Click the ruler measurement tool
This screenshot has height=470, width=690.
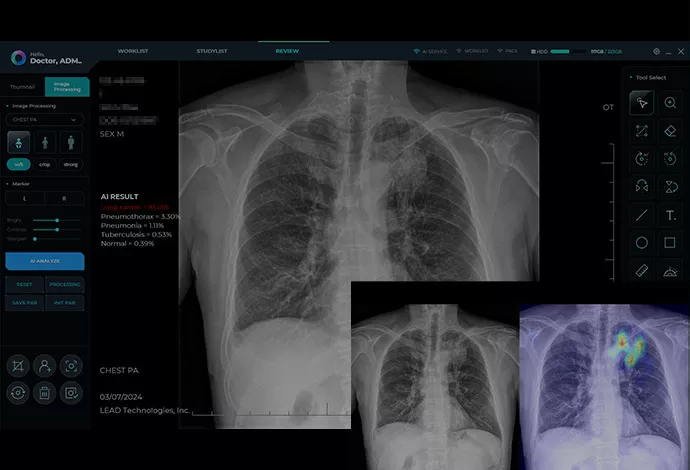pyautogui.click(x=642, y=271)
